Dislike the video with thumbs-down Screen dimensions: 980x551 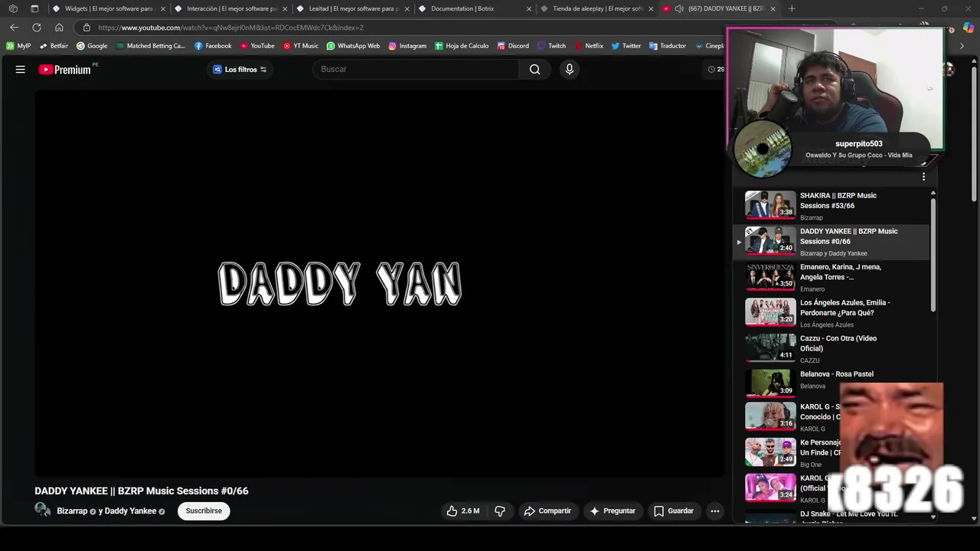click(500, 510)
